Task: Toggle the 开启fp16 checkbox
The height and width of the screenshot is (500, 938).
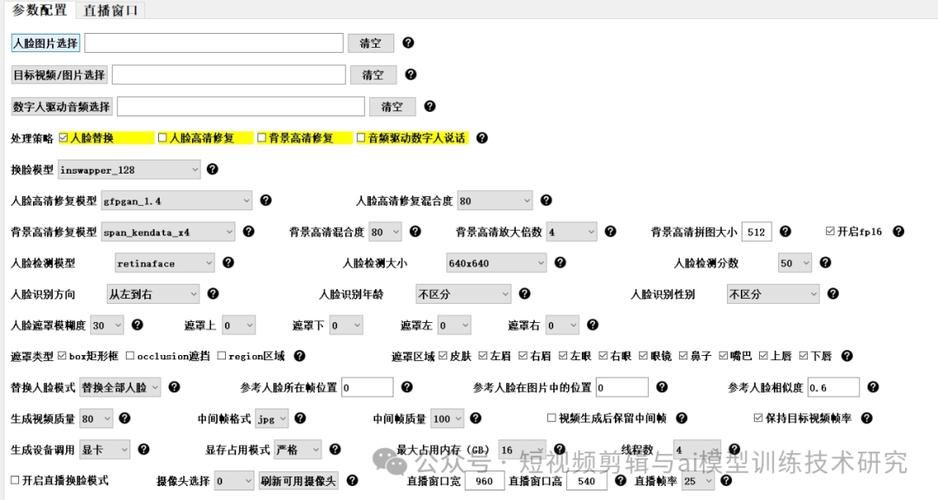Action: pos(830,232)
